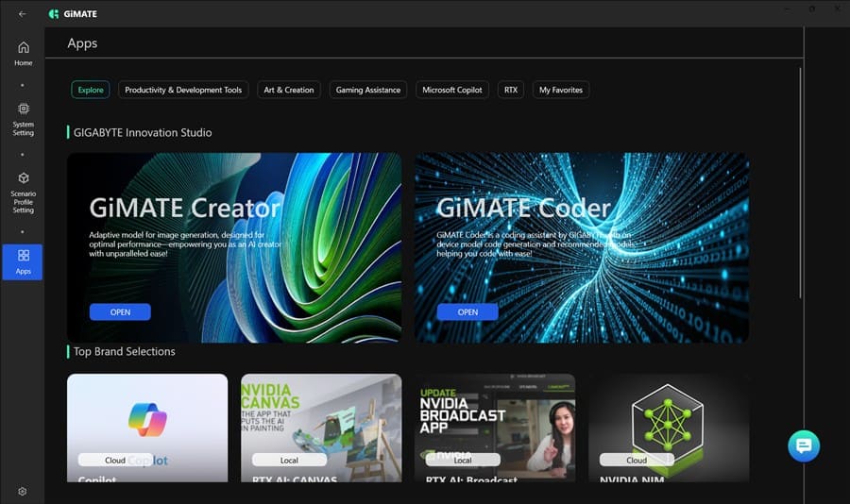The width and height of the screenshot is (850, 504).
Task: Open the Copilot app card thumbnail
Action: coord(147,420)
